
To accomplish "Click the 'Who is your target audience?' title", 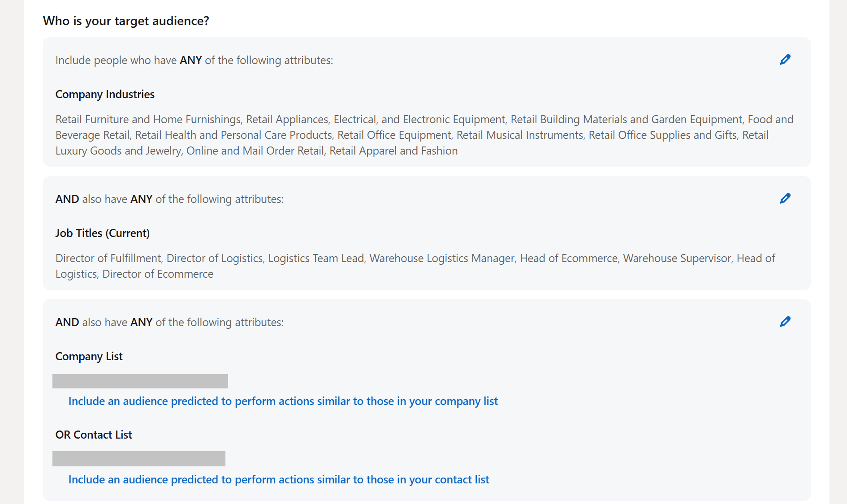I will (x=126, y=21).
